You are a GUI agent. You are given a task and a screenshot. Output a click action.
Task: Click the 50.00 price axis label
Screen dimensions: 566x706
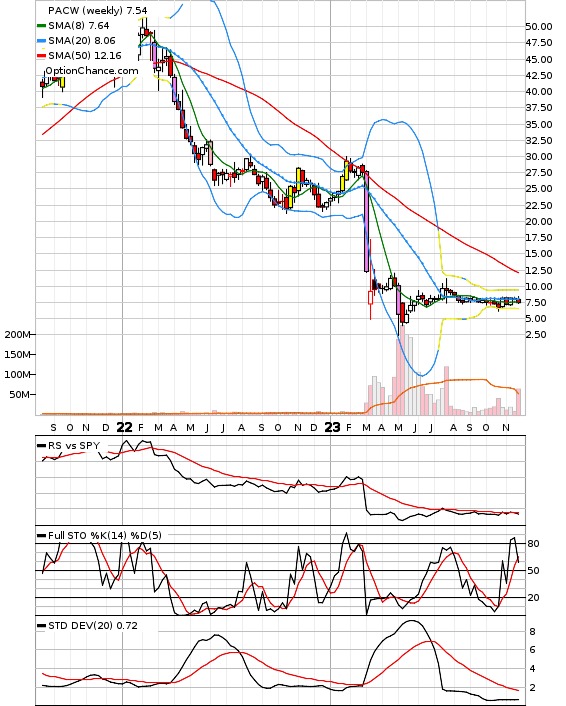pyautogui.click(x=539, y=27)
